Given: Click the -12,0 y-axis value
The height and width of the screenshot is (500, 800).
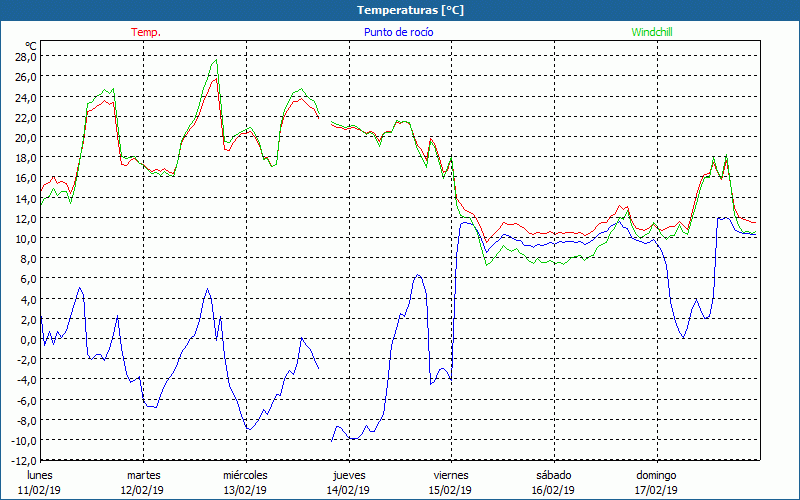Looking at the screenshot, I should [25, 460].
